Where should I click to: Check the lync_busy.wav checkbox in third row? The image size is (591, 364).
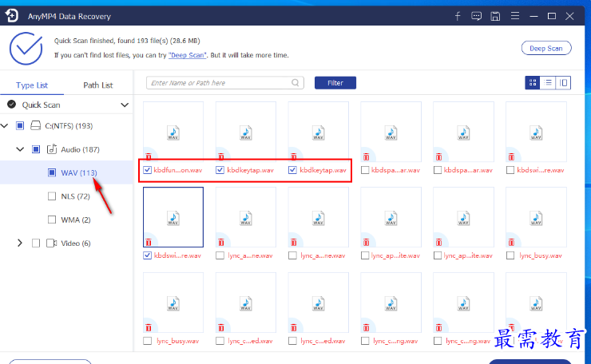point(148,341)
